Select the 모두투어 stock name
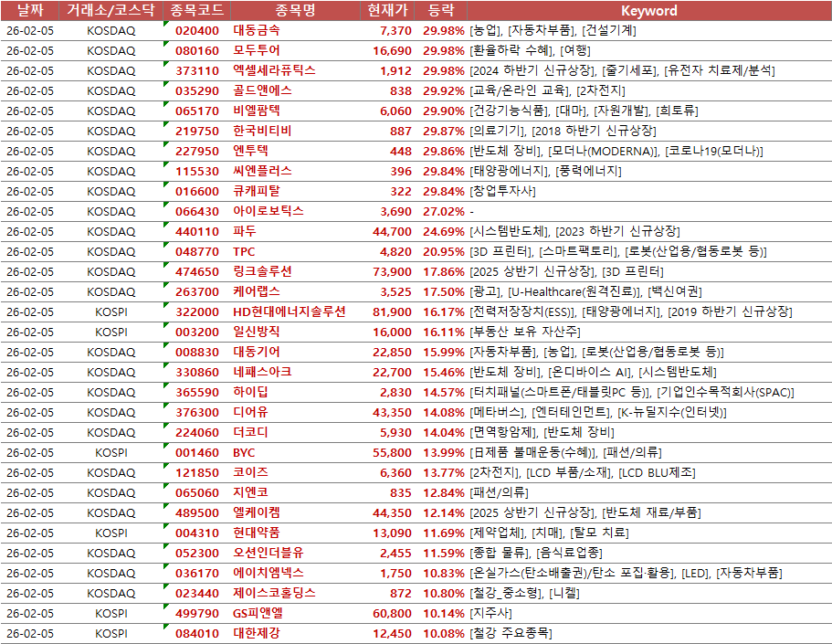Viewport: 832px width, 644px height. coord(257,50)
